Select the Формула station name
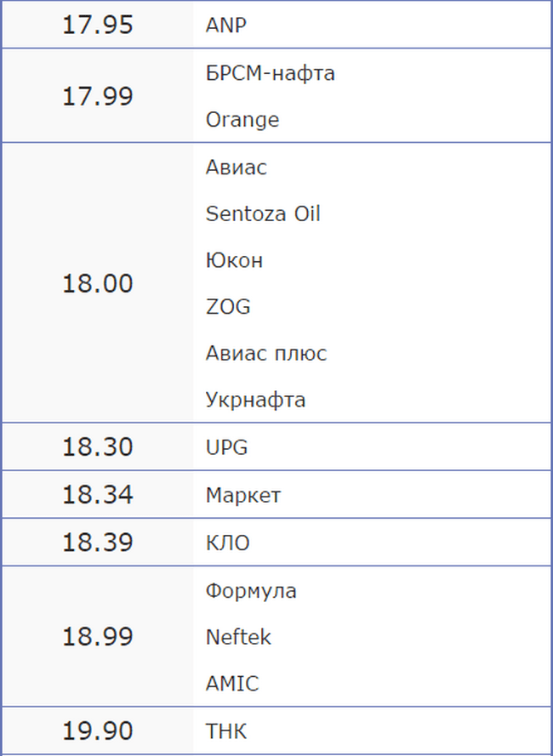The width and height of the screenshot is (553, 756). tap(251, 590)
